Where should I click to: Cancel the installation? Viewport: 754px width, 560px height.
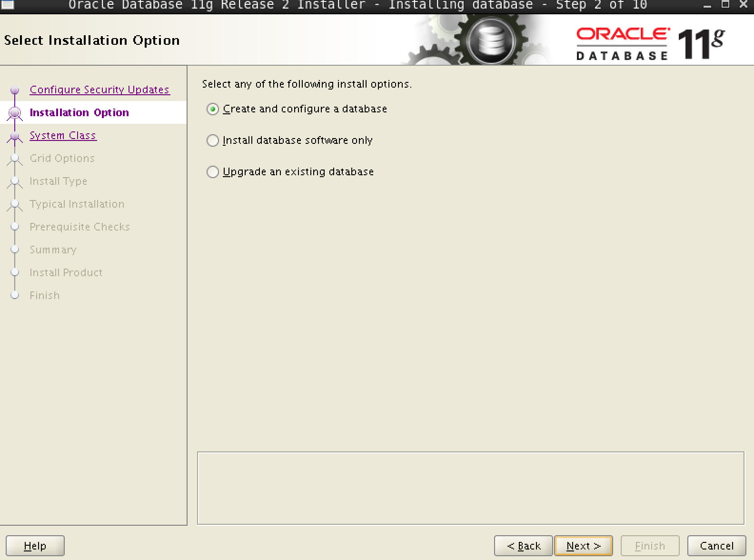(x=716, y=546)
